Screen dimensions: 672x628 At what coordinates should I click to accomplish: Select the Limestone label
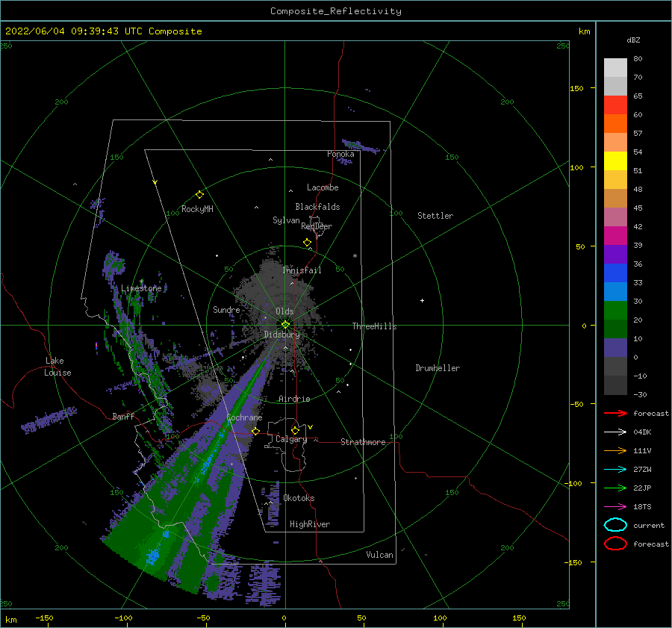coord(141,288)
